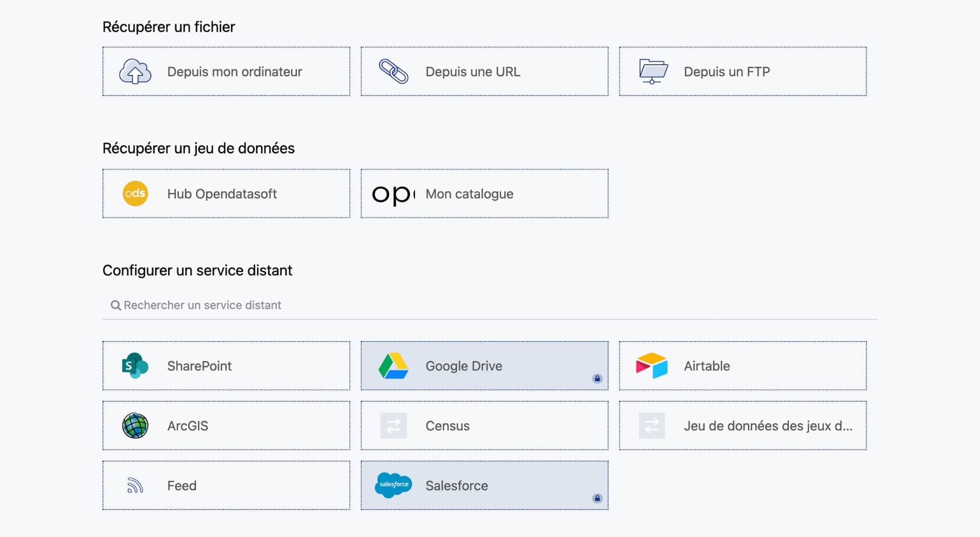Click the lock badge on Google Drive
Viewport: 980px width, 537px height.
597,378
